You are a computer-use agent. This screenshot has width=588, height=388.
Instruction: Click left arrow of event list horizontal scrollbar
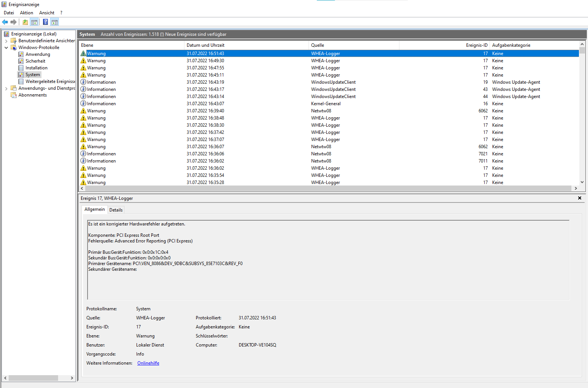[x=82, y=188]
